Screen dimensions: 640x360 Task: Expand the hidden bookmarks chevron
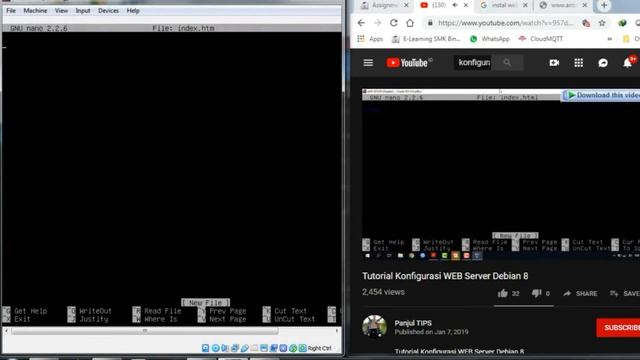pyautogui.click(x=609, y=39)
